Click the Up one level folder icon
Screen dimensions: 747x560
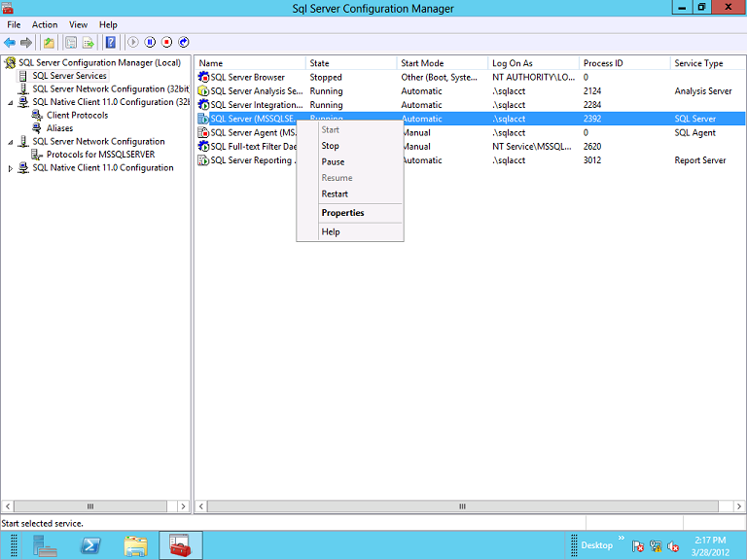coord(49,43)
